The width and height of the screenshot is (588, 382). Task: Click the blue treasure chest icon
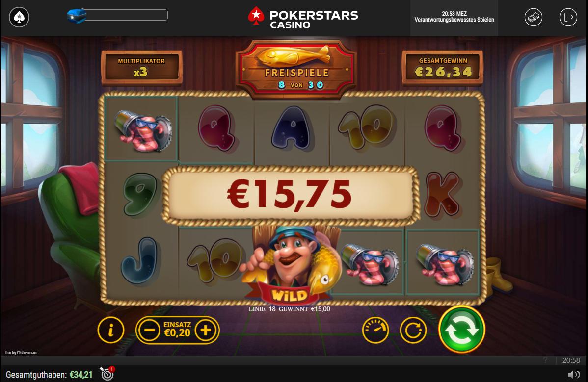[x=77, y=16]
